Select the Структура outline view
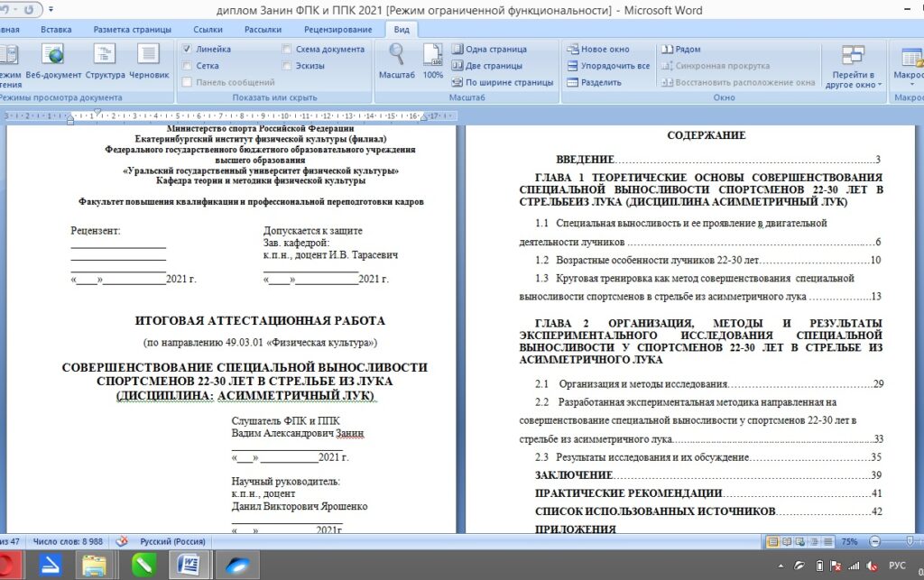The width and height of the screenshot is (924, 580). click(105, 61)
